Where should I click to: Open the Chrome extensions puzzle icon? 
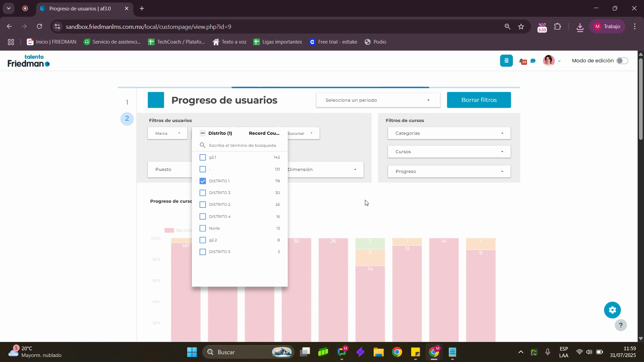558,27
